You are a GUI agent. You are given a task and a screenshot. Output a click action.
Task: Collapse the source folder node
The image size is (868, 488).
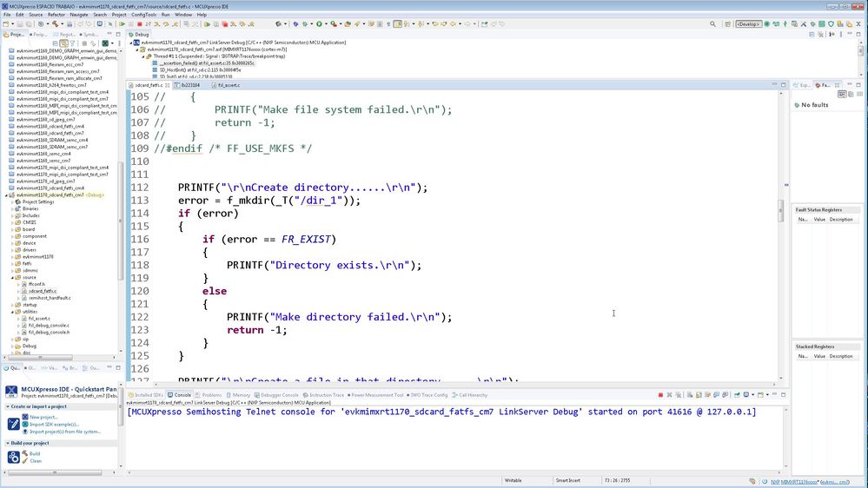point(12,277)
